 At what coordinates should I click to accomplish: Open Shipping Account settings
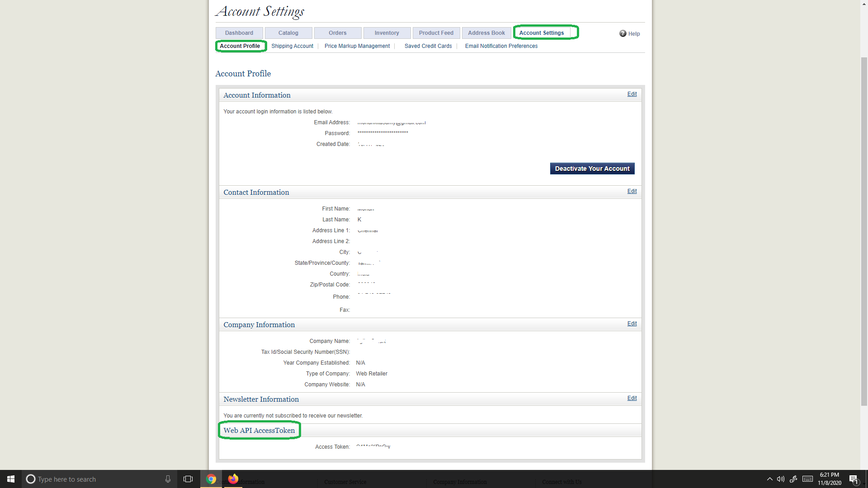click(292, 46)
